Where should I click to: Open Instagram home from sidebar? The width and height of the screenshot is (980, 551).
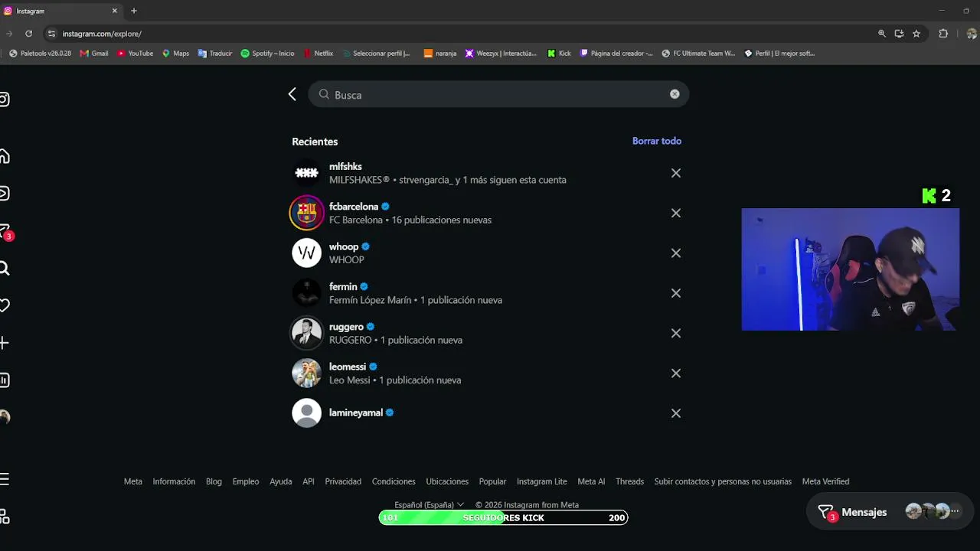4,156
